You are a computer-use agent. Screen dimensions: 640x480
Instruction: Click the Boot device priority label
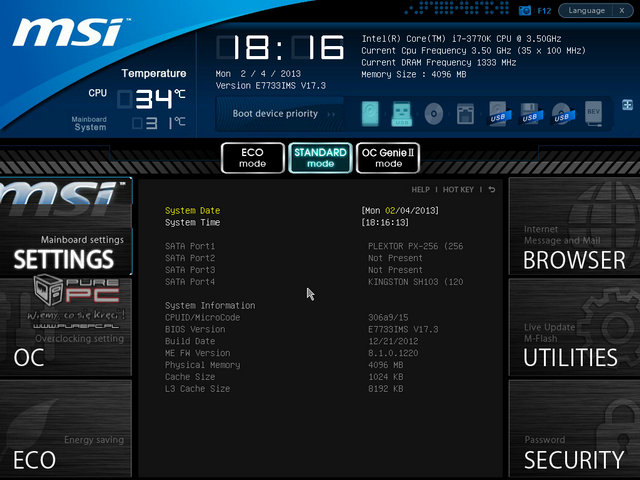[275, 113]
